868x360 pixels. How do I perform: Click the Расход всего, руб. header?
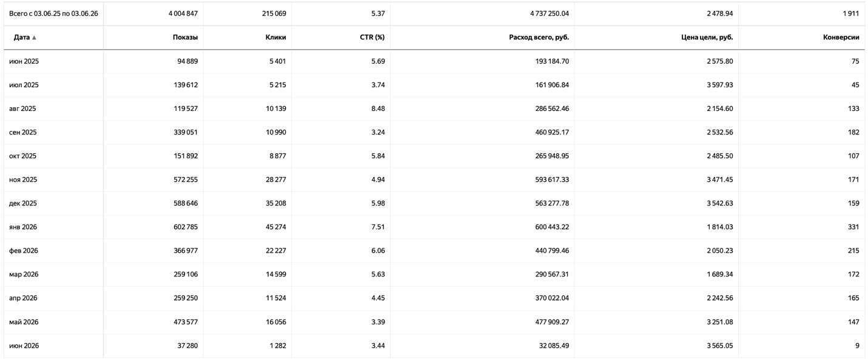539,38
